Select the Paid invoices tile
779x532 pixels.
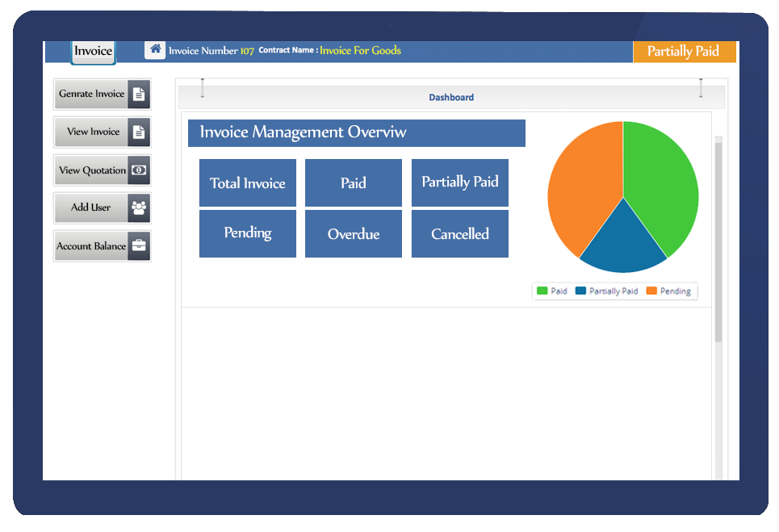[353, 183]
